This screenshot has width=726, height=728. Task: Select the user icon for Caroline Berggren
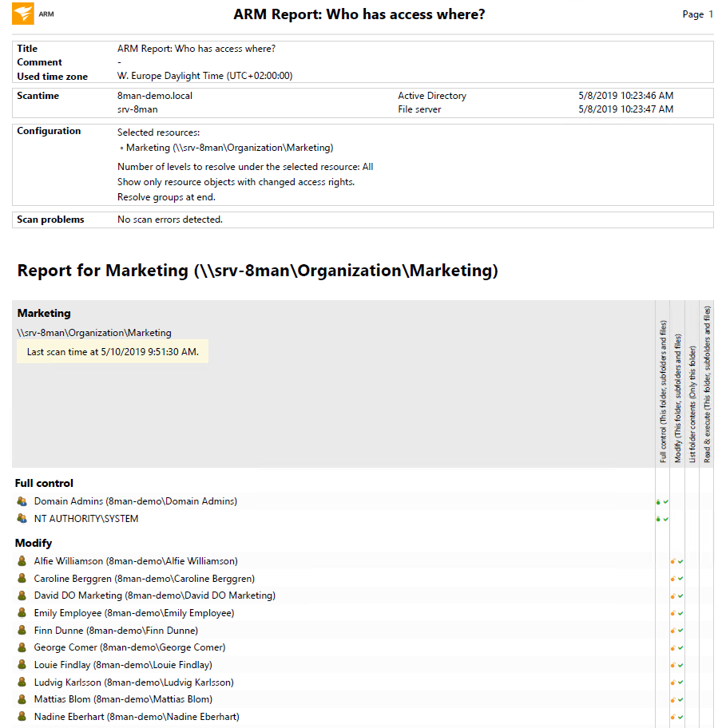(22, 579)
